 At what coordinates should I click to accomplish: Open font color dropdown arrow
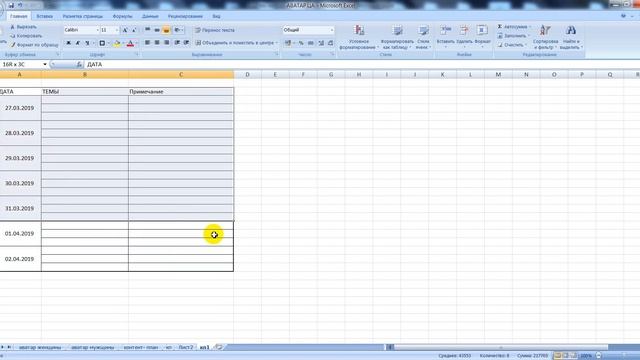(136, 43)
